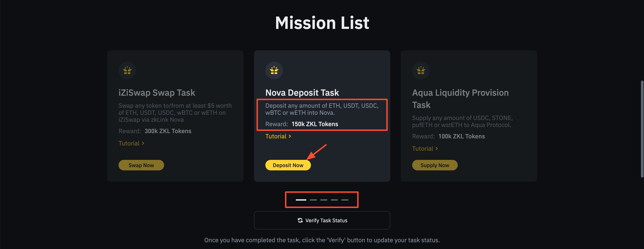
Task: Click the Aqua Liquidity gift box icon
Action: pos(421,71)
